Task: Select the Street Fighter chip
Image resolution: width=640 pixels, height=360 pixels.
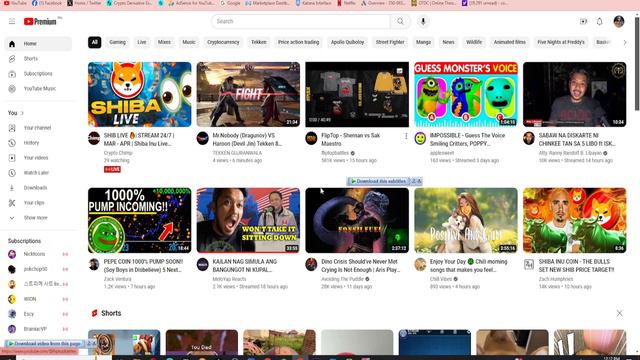Action: (x=390, y=42)
